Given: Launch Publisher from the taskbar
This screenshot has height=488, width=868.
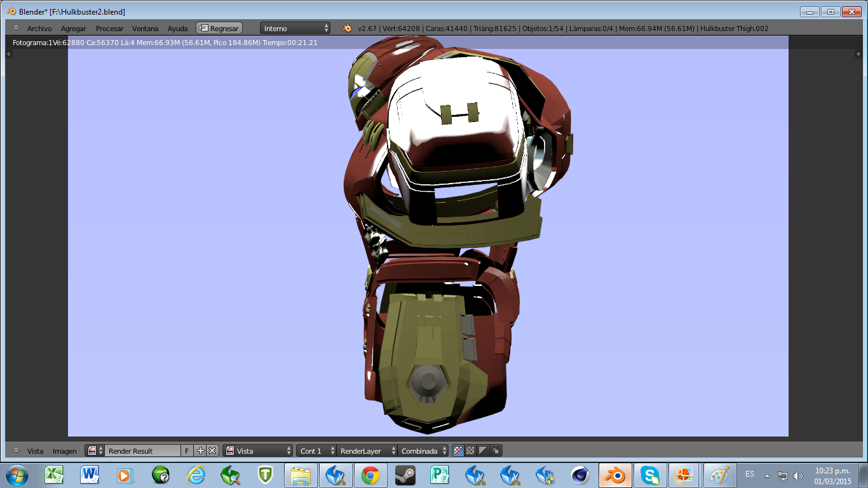Looking at the screenshot, I should pyautogui.click(x=440, y=475).
